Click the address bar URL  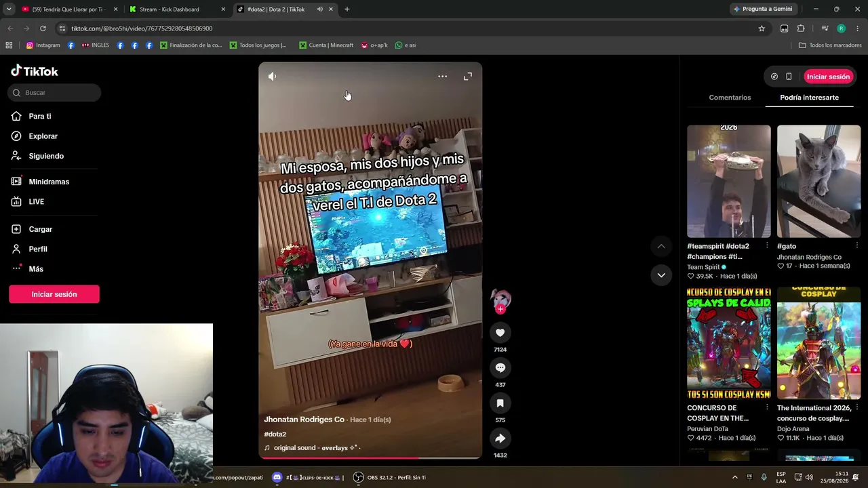point(142,28)
